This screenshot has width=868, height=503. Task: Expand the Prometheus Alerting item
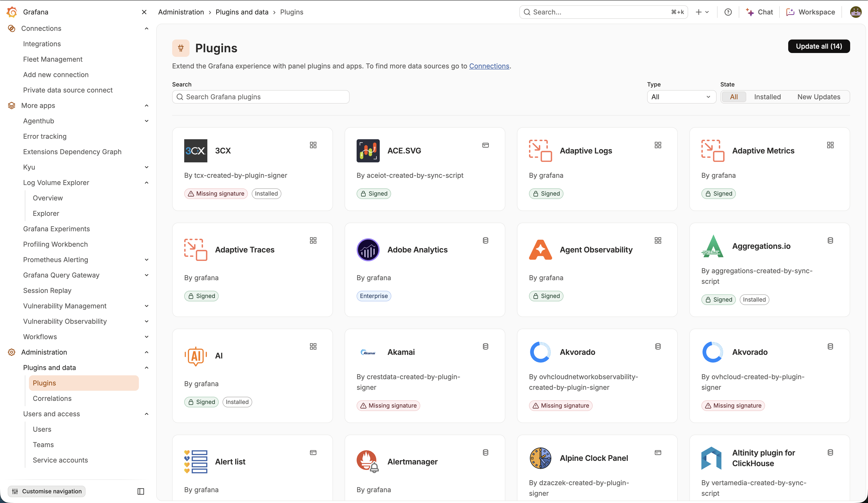147,260
